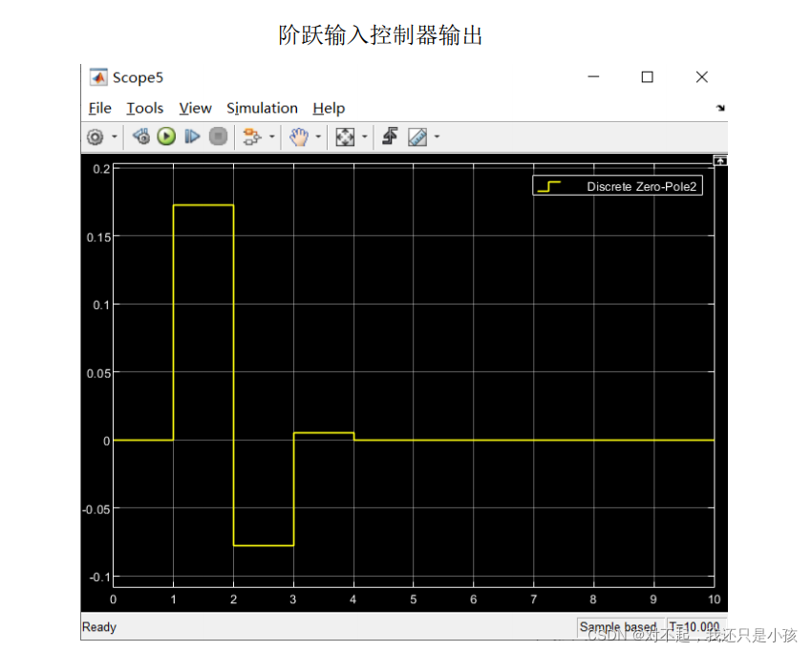This screenshot has height=652, width=812.
Task: Open the Help menu
Action: pos(329,108)
